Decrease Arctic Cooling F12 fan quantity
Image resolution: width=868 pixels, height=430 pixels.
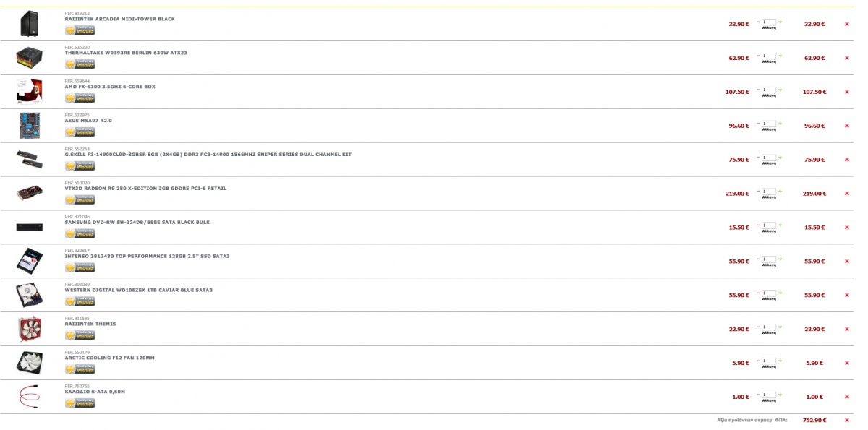pos(758,361)
